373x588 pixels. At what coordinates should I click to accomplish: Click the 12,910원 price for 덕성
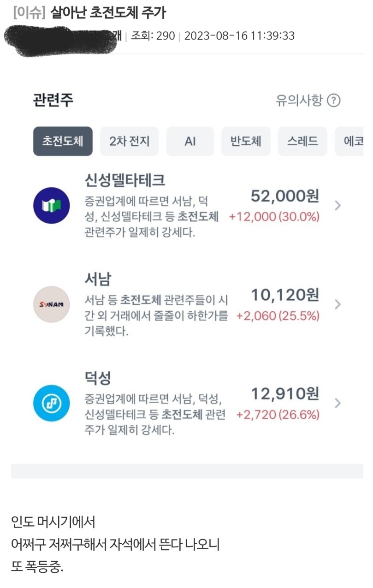284,394
